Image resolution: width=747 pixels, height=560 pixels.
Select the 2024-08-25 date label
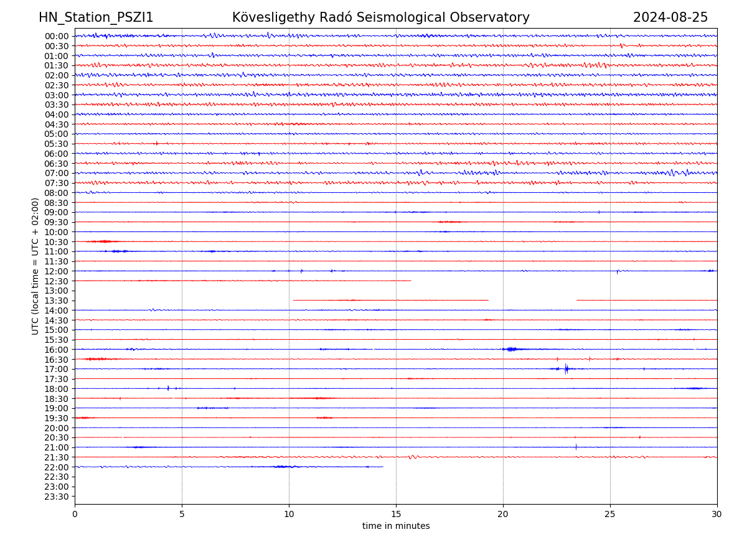coord(670,17)
